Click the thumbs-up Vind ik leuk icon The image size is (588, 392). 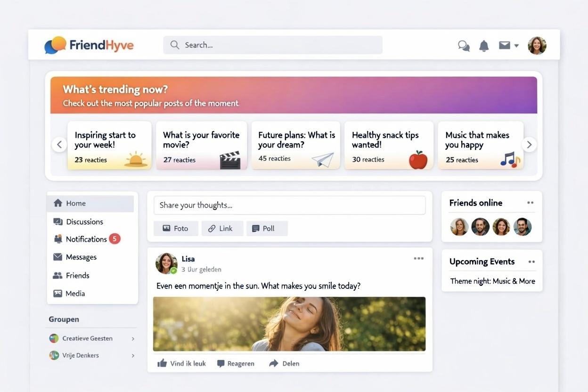click(x=162, y=363)
